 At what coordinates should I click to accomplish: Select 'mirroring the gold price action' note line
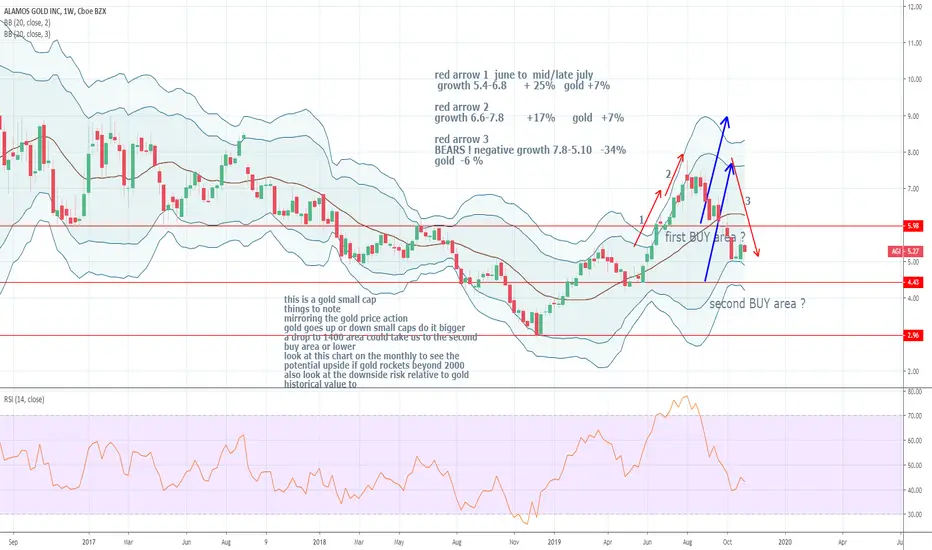(x=346, y=318)
